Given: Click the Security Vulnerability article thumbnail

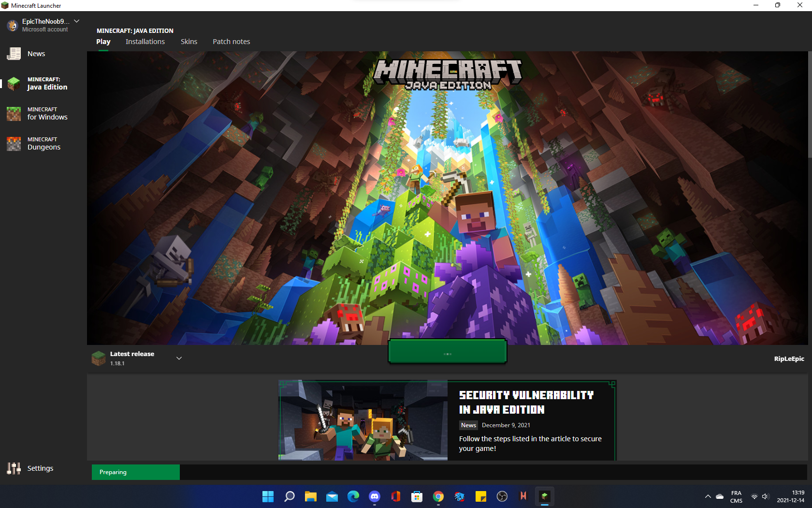Looking at the screenshot, I should [x=363, y=420].
